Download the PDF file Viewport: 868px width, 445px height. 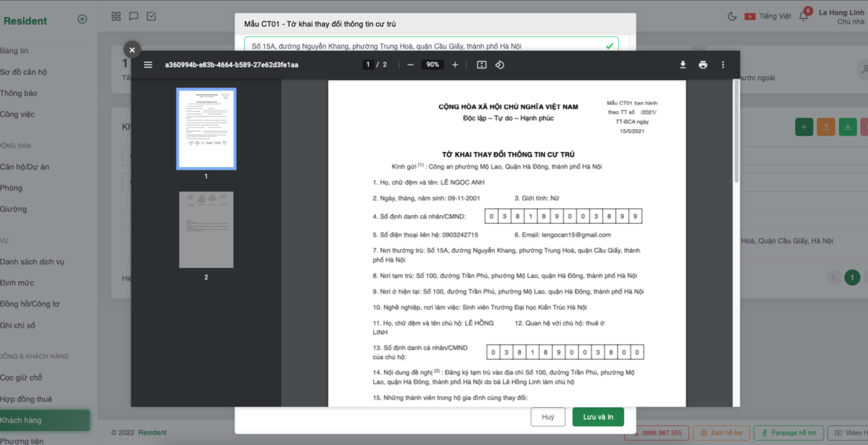coord(683,65)
